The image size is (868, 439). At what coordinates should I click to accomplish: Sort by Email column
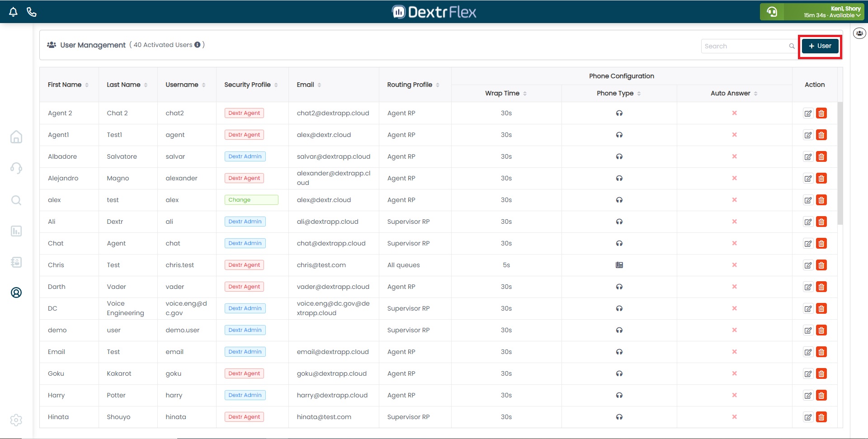pyautogui.click(x=319, y=85)
